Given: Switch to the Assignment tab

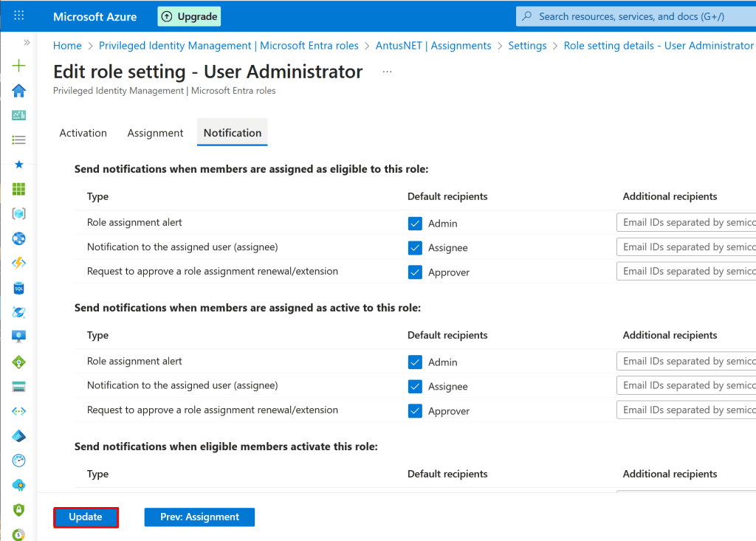Looking at the screenshot, I should pos(155,133).
